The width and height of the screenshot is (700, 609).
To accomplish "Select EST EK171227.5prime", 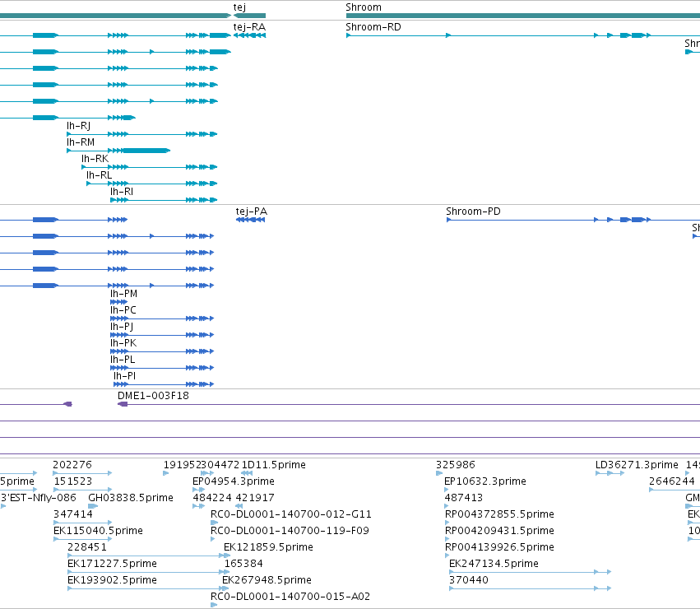I will (x=112, y=564).
